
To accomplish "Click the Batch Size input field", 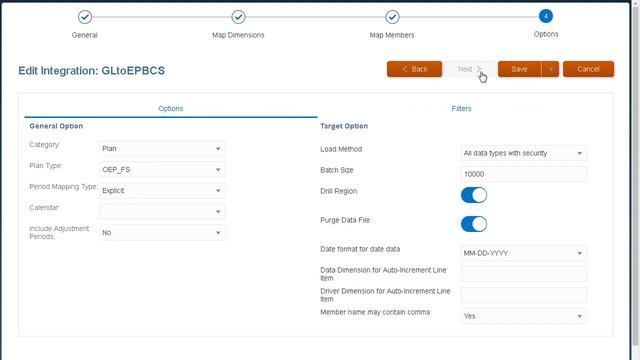I will [524, 174].
